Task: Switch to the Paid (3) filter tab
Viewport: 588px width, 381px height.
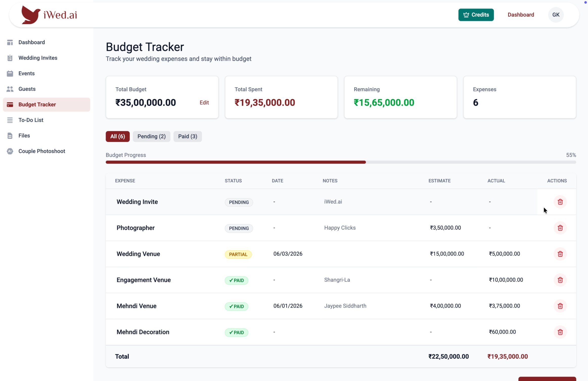Action: 187,136
